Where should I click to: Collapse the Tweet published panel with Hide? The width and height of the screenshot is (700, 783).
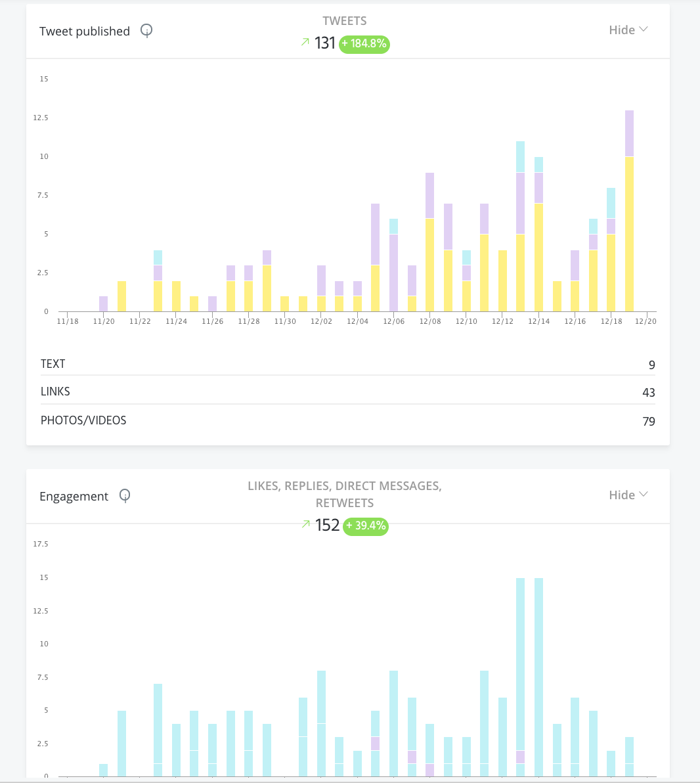click(628, 30)
